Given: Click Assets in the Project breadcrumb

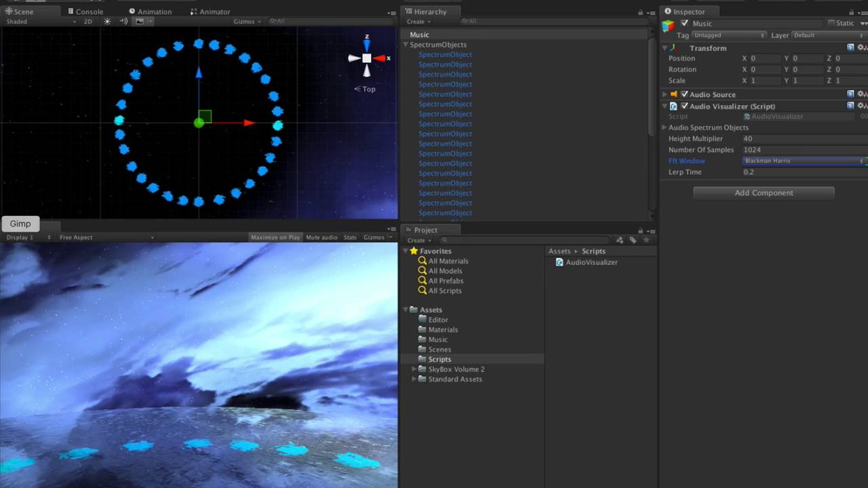Looking at the screenshot, I should [559, 251].
